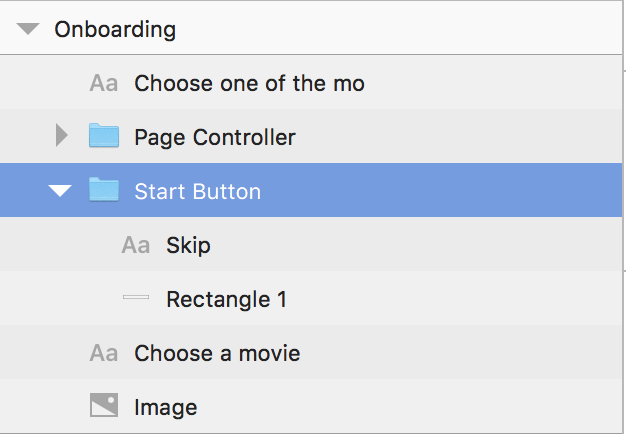Collapse the Start Button group triangle

60,190
